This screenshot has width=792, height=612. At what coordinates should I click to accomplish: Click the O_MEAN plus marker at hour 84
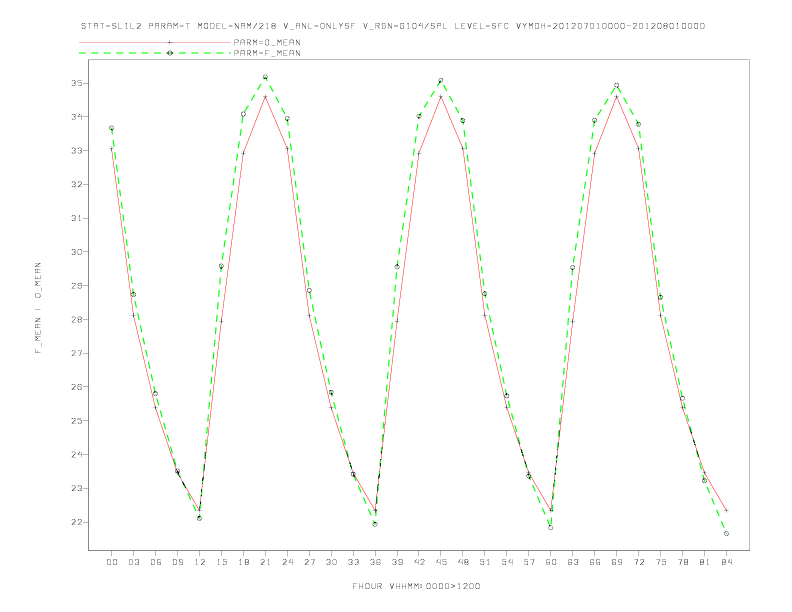coord(726,511)
